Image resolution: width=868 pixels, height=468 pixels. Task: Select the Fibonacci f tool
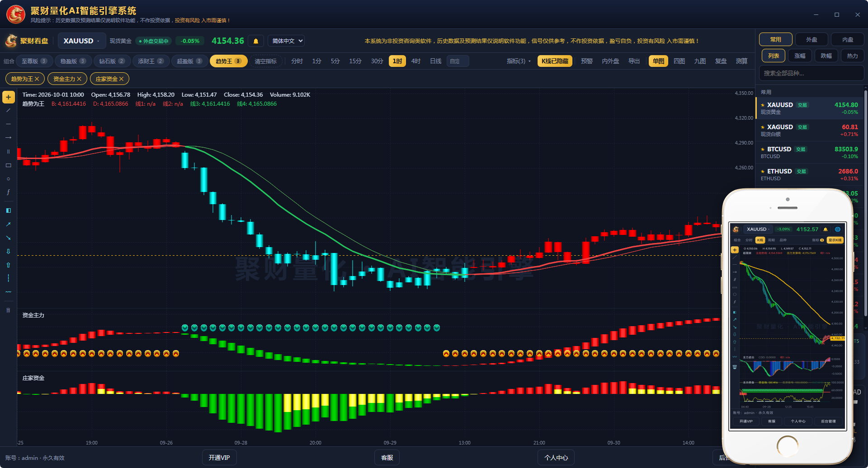coord(8,192)
